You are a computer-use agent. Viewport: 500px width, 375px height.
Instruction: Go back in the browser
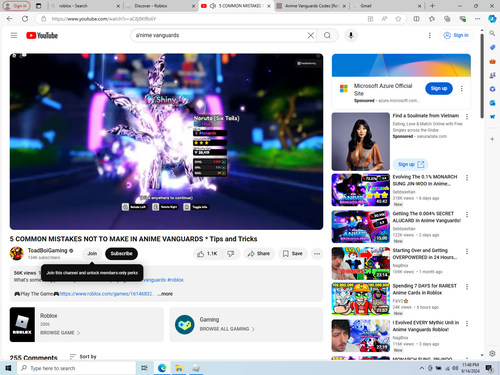[10, 19]
